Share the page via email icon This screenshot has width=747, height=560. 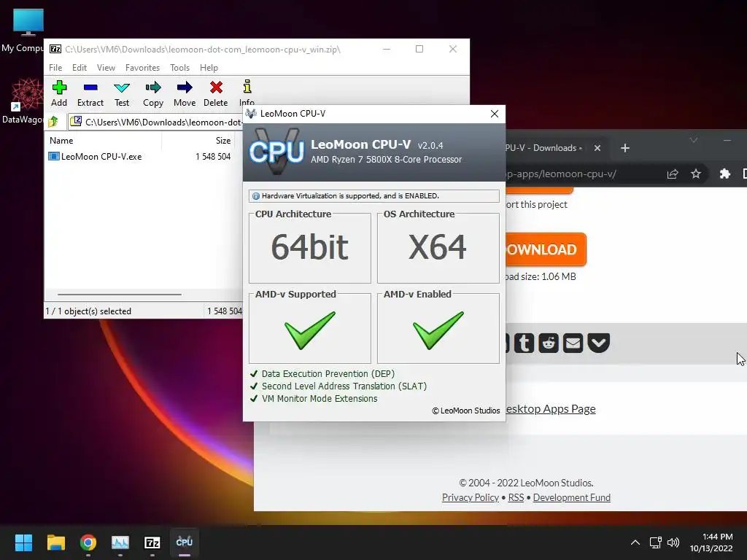[573, 343]
